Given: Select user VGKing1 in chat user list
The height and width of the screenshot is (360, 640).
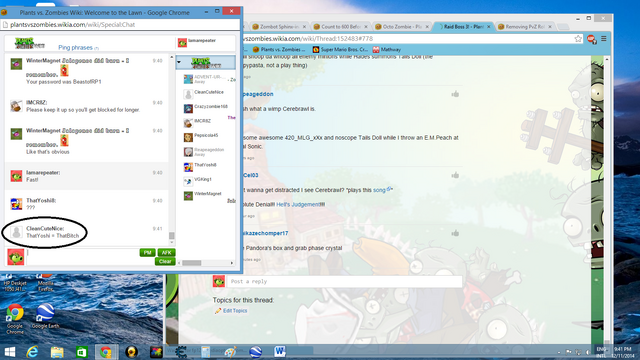Looking at the screenshot, I should (202, 180).
